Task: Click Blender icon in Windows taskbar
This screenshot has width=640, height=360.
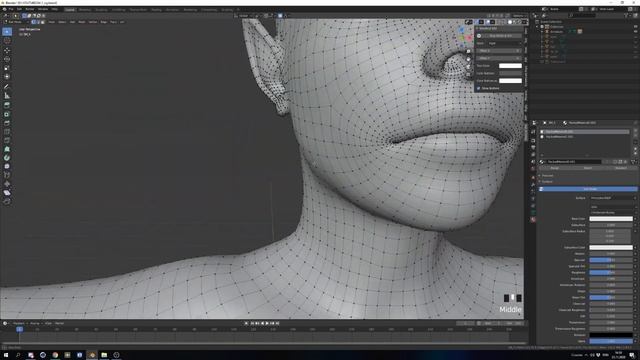Action: (92, 355)
